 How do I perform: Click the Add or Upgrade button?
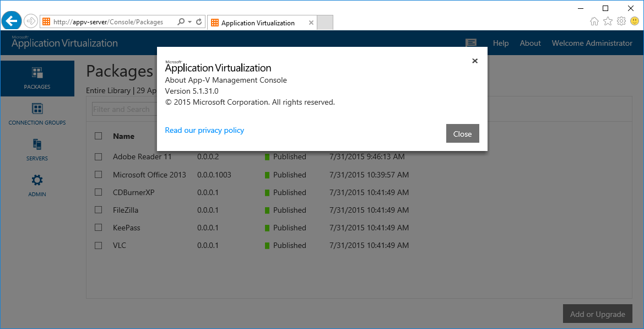pos(598,314)
